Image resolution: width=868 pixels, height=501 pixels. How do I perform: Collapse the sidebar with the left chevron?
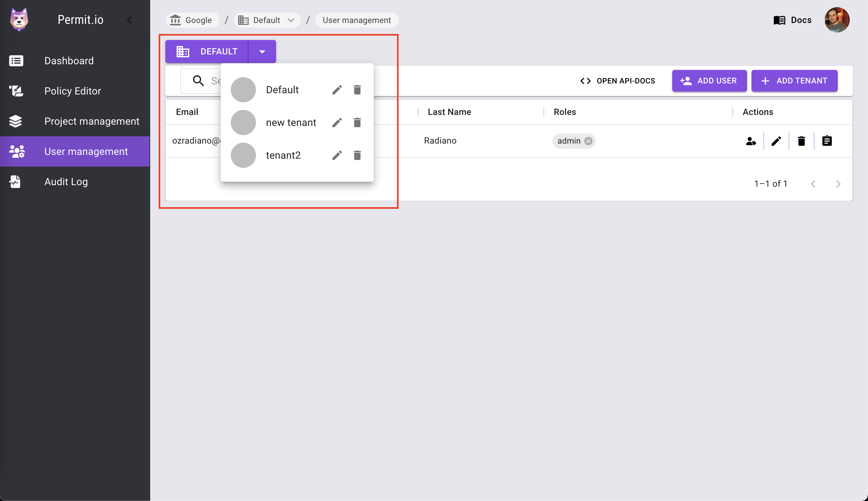(x=130, y=20)
